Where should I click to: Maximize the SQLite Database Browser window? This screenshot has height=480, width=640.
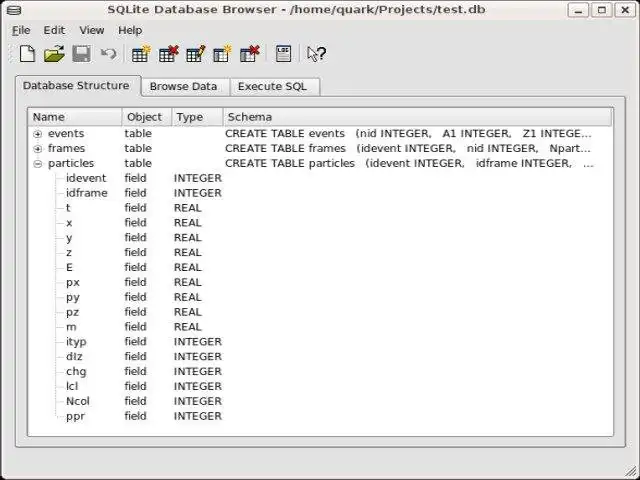tap(602, 10)
